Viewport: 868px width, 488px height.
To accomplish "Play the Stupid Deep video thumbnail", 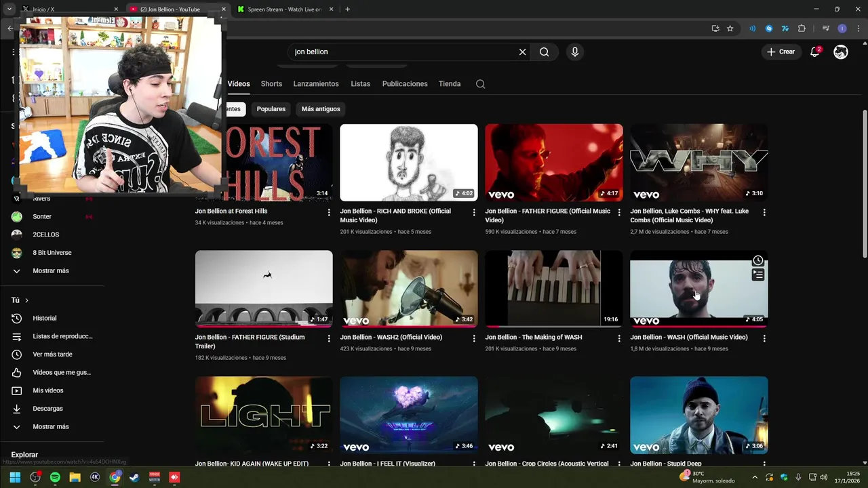I will coord(699,415).
